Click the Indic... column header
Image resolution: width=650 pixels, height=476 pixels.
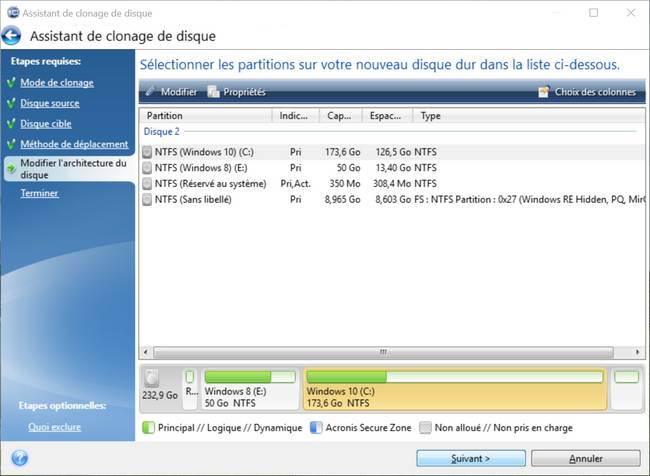(x=296, y=116)
